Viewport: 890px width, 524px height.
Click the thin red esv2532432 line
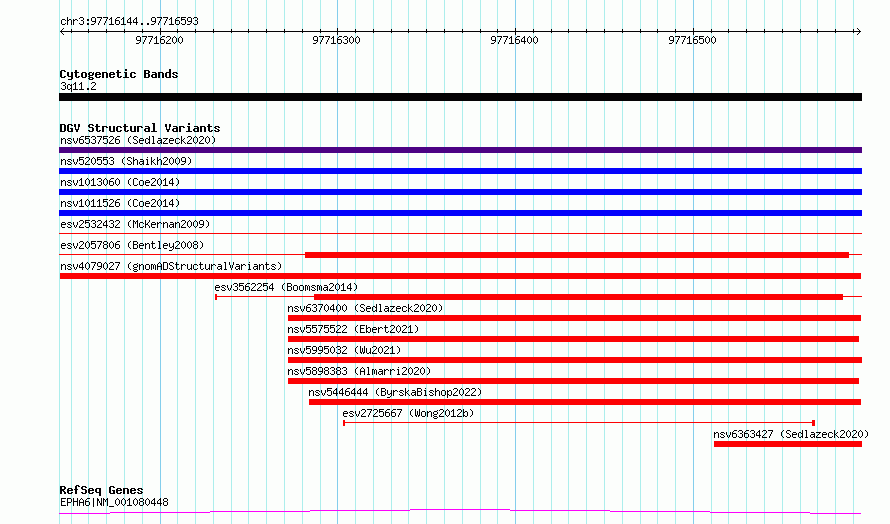coord(460,233)
